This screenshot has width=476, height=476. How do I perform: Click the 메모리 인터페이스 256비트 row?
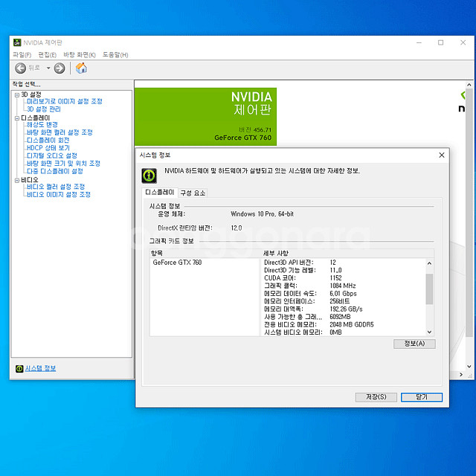344,301
